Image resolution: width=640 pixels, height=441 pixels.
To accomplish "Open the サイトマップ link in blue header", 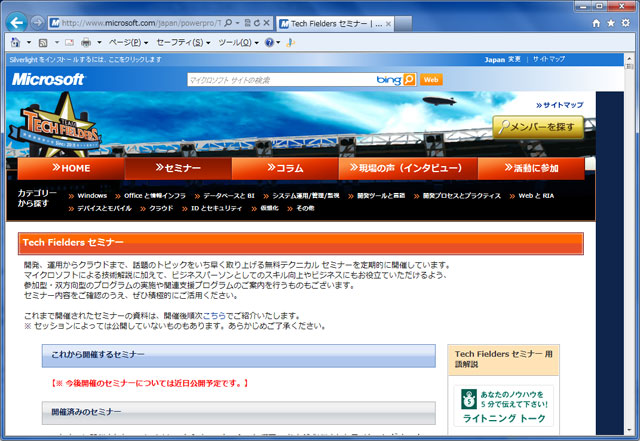I will pyautogui.click(x=549, y=59).
